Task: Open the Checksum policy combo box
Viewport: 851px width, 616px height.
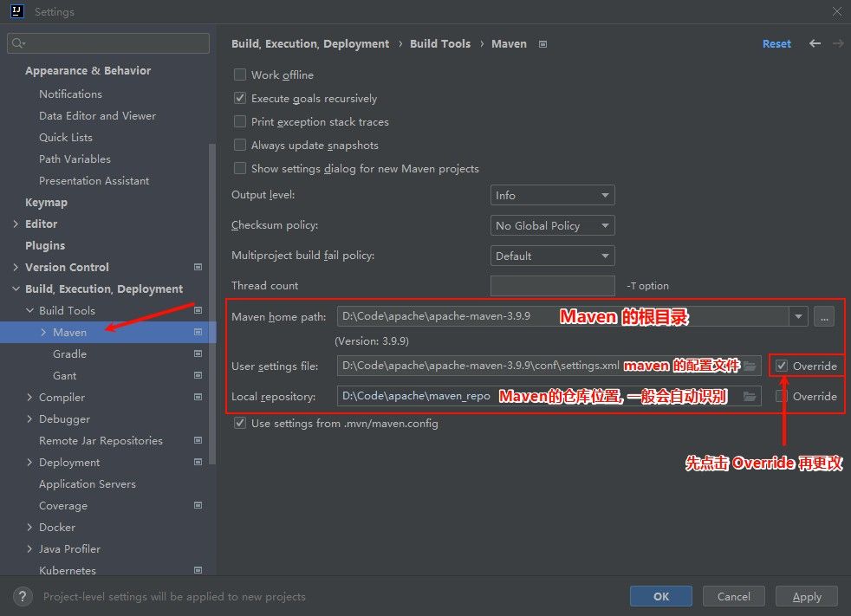Action: click(x=552, y=225)
